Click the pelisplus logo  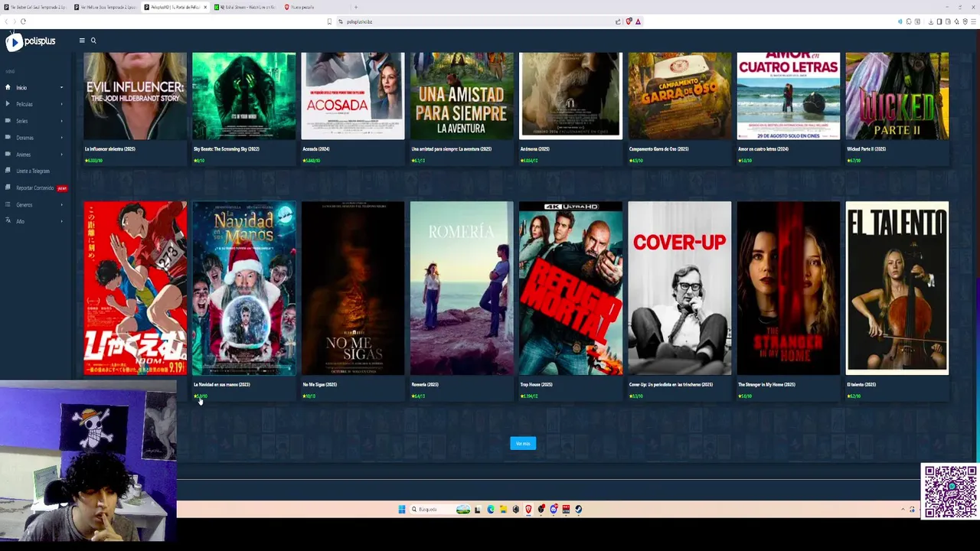pos(31,41)
